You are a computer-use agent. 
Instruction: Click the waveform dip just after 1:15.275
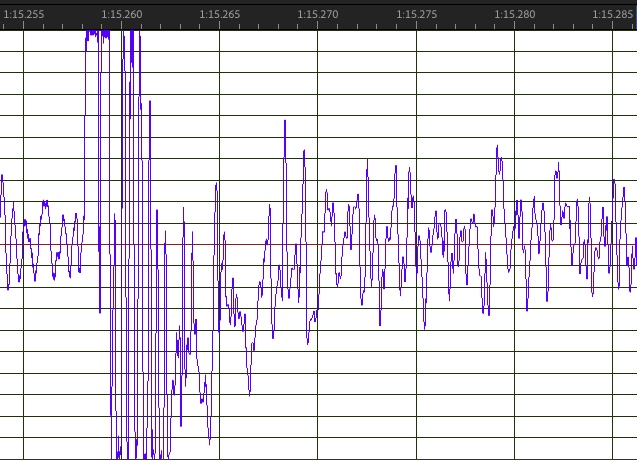tap(424, 326)
